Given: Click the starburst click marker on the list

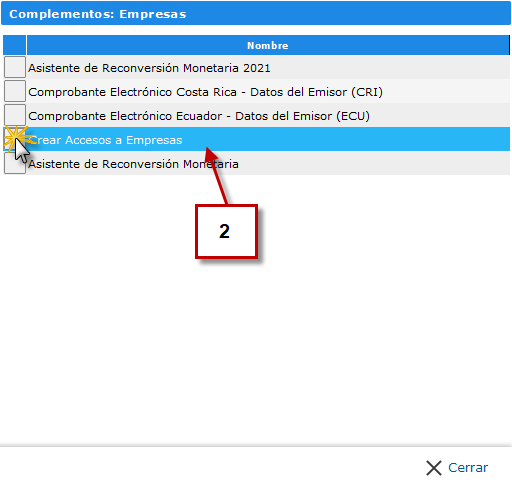Looking at the screenshot, I should coord(16,139).
